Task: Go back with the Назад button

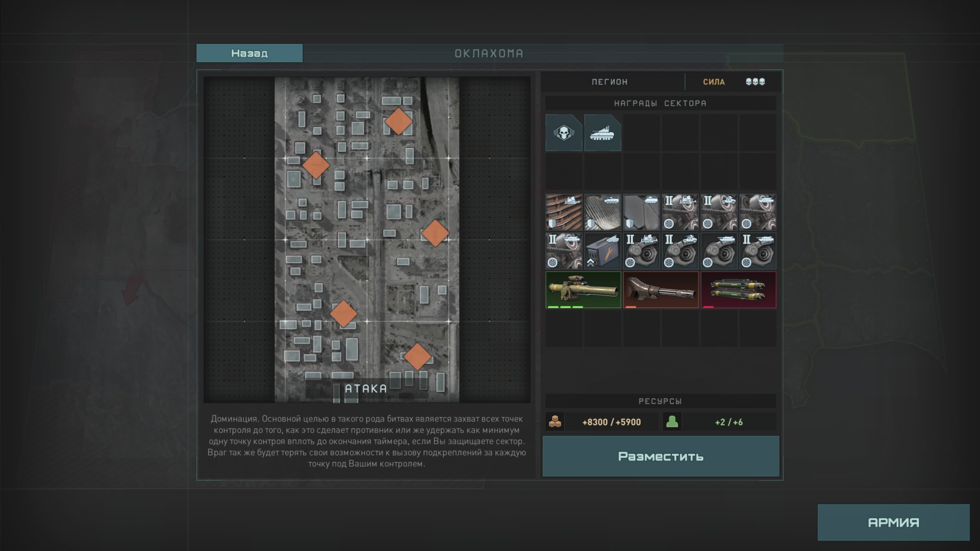Action: (x=249, y=53)
